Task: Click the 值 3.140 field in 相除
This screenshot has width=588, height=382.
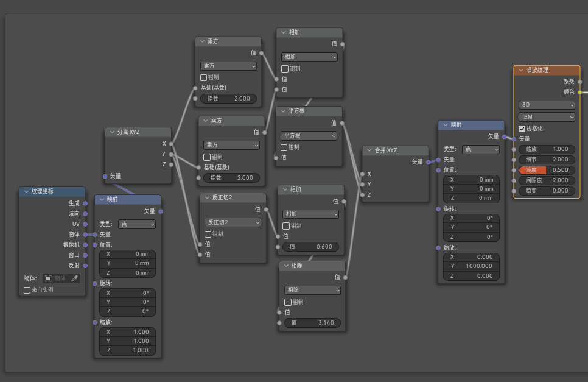Action: [x=312, y=323]
